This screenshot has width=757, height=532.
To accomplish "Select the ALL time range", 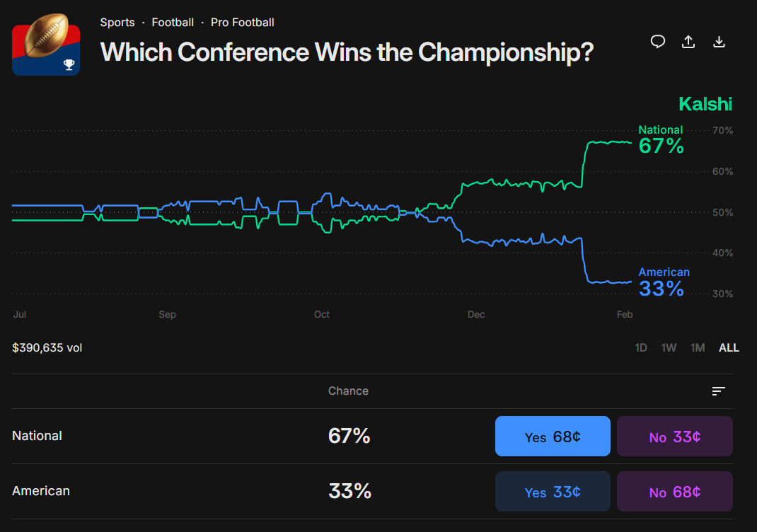I will tap(729, 347).
